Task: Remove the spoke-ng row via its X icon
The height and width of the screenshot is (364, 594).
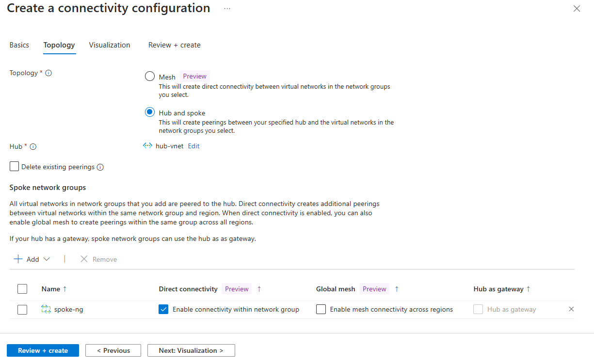Action: coord(571,309)
